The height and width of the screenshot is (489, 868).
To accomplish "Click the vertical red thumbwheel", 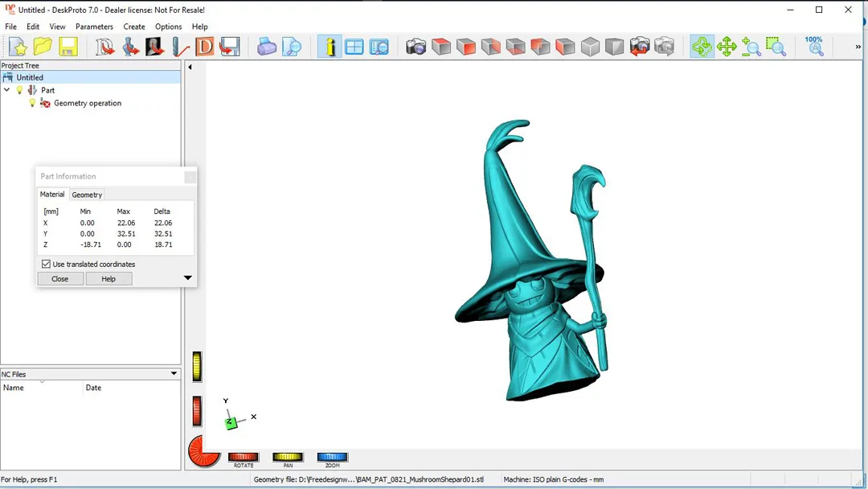I will [x=197, y=411].
